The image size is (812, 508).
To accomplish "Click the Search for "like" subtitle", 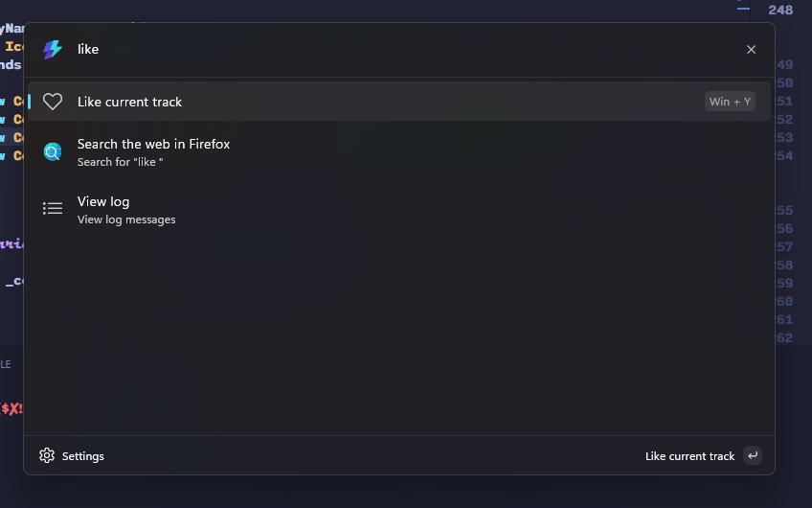I will (121, 162).
